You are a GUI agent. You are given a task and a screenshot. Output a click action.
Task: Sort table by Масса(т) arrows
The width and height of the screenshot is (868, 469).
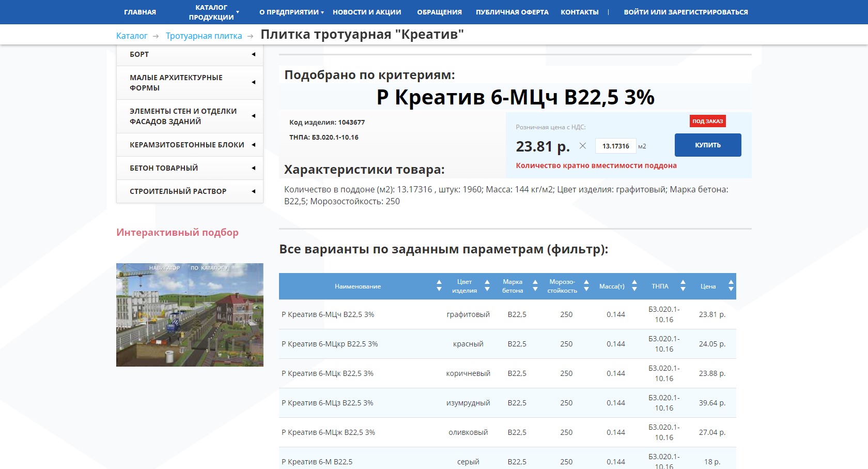634,286
